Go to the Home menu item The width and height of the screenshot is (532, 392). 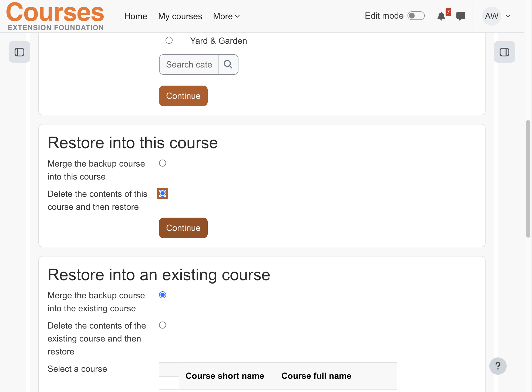click(136, 16)
